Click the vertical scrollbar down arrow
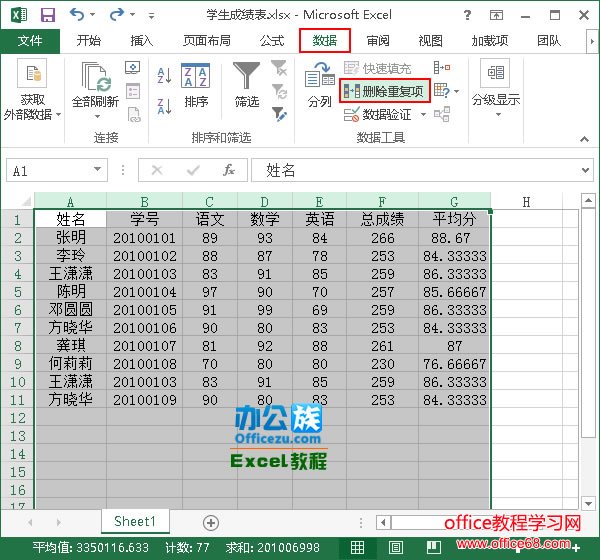 (588, 503)
